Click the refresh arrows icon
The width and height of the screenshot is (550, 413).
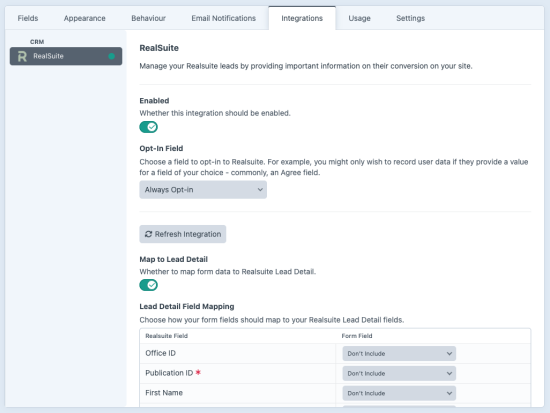(x=148, y=234)
